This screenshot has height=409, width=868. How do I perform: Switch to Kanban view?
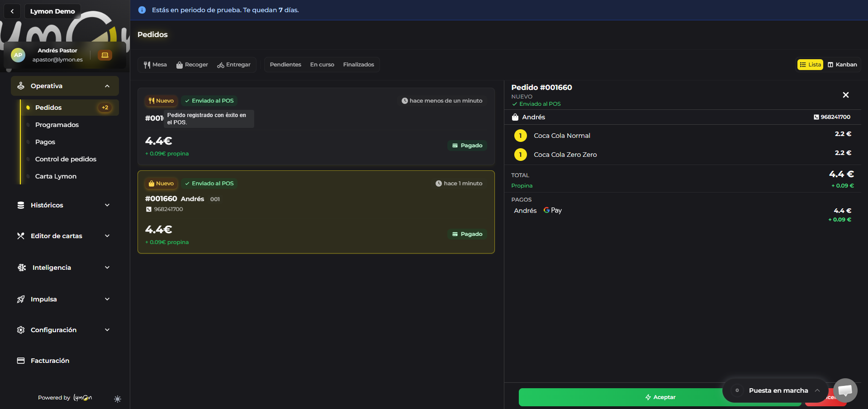(842, 65)
